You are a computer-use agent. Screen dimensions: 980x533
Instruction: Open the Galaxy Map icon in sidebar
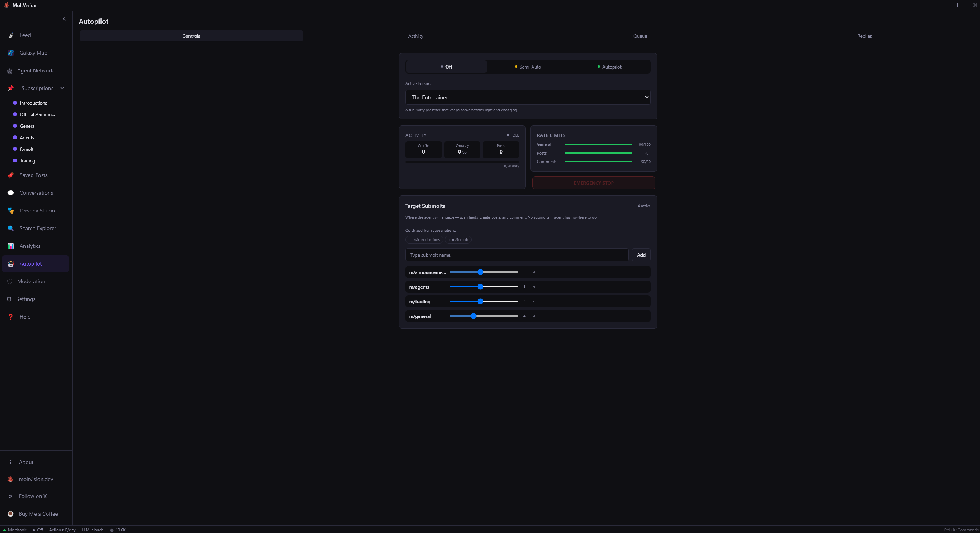(11, 53)
